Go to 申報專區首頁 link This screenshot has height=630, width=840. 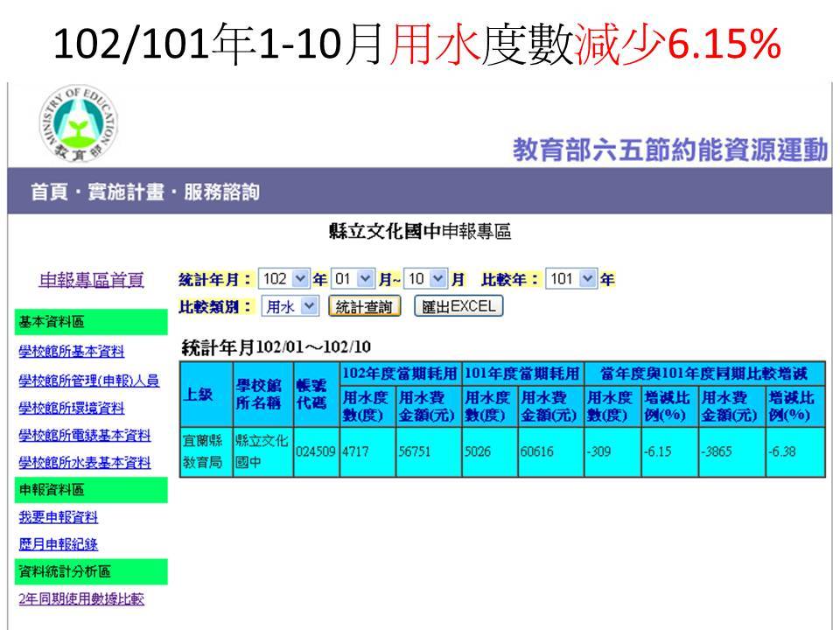point(92,280)
